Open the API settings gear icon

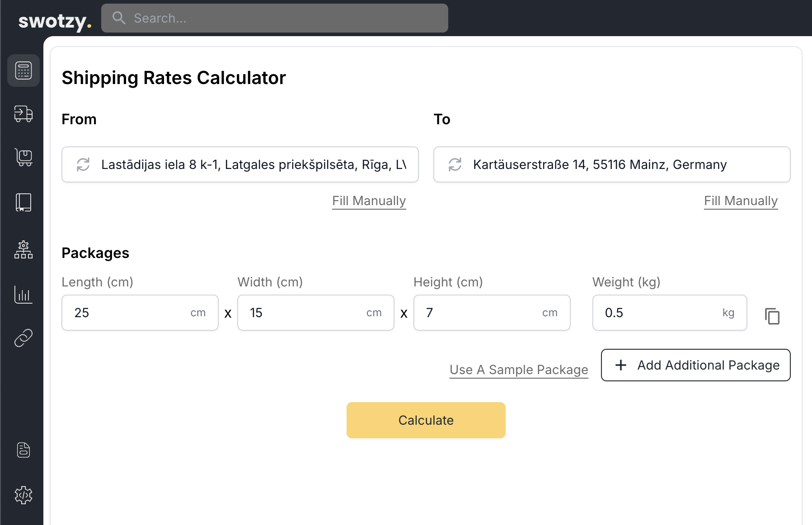[x=23, y=495]
